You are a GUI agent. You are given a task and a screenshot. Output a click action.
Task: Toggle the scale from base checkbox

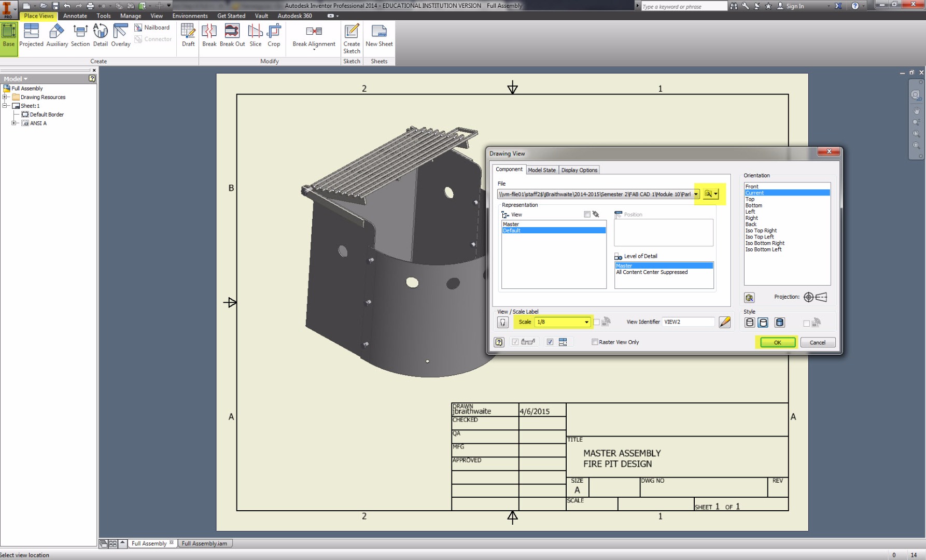tap(596, 322)
